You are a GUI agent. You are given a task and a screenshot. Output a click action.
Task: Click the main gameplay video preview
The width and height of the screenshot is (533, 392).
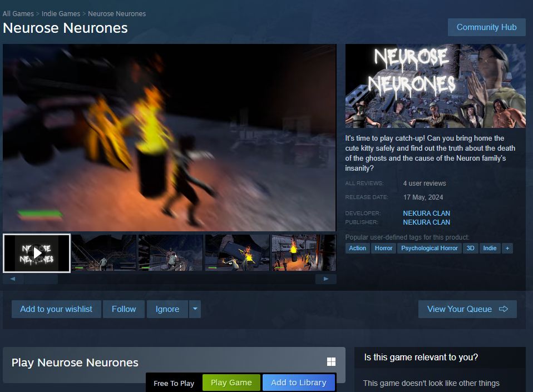[x=169, y=137]
